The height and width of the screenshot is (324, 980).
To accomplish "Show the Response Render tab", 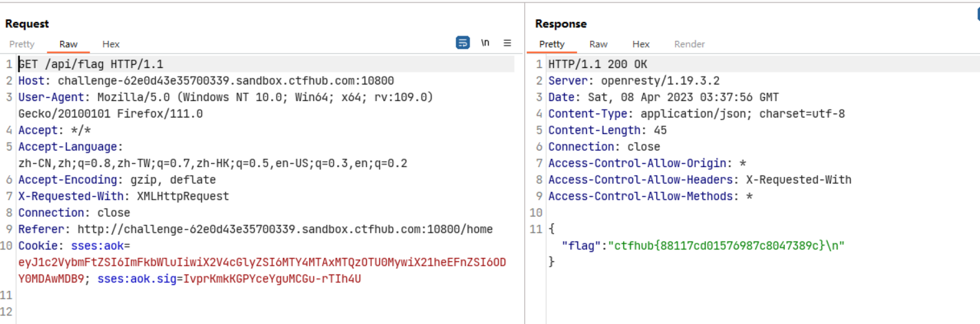I will click(689, 44).
